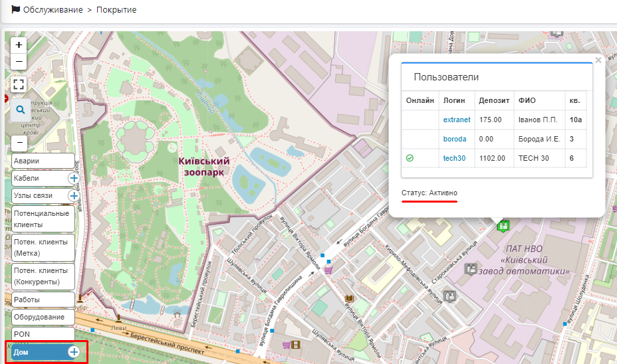
Task: Open the tech30 user login link
Action: point(454,158)
